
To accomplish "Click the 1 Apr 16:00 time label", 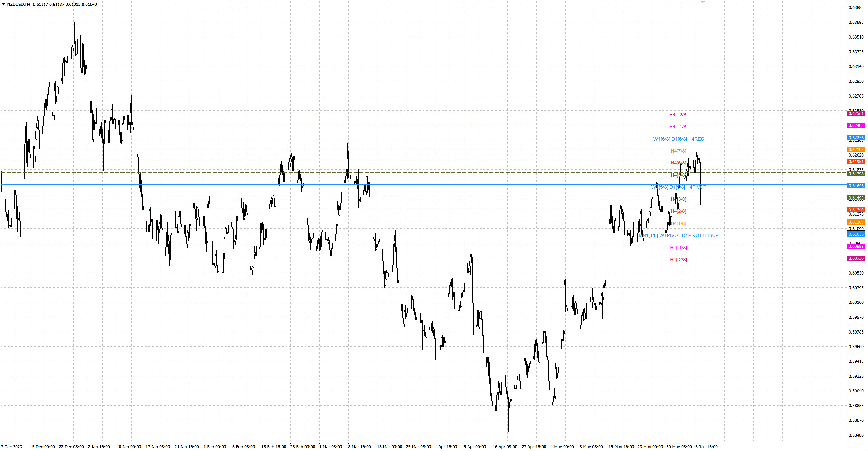I will tap(446, 447).
